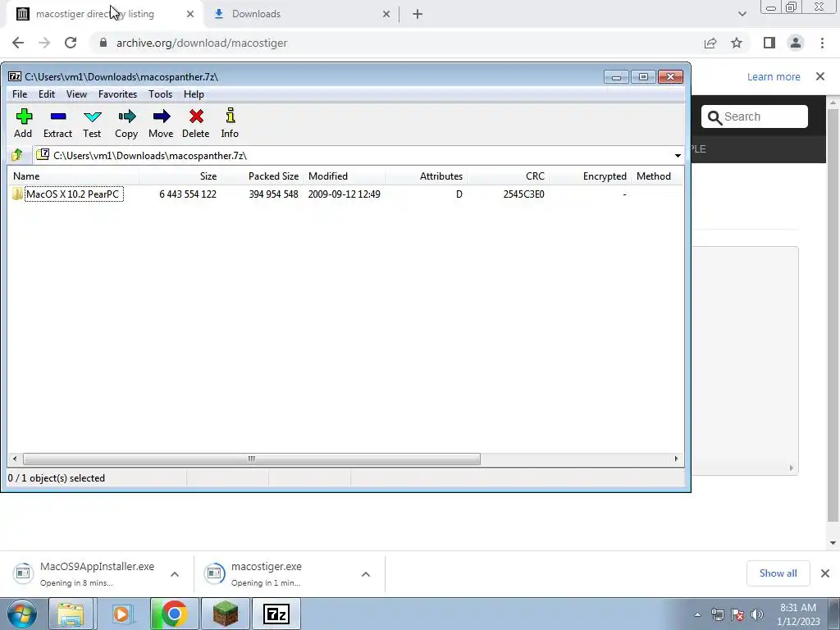Open the Help menu in 7-Zip
Screen dimensions: 840x630
click(194, 94)
